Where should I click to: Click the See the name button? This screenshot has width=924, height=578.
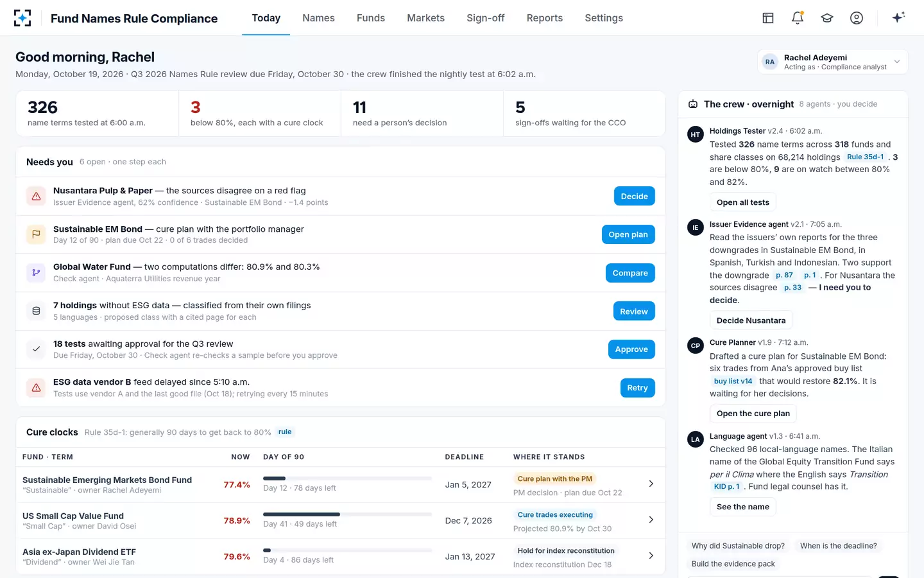click(743, 507)
